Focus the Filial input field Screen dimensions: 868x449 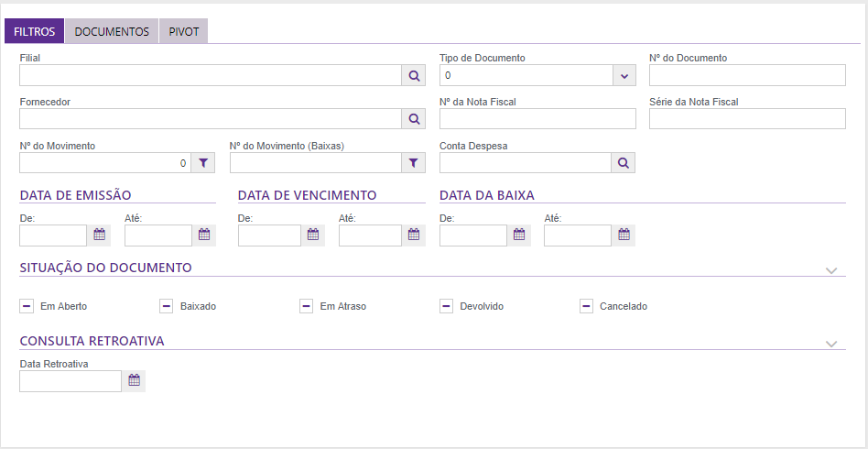pos(211,75)
